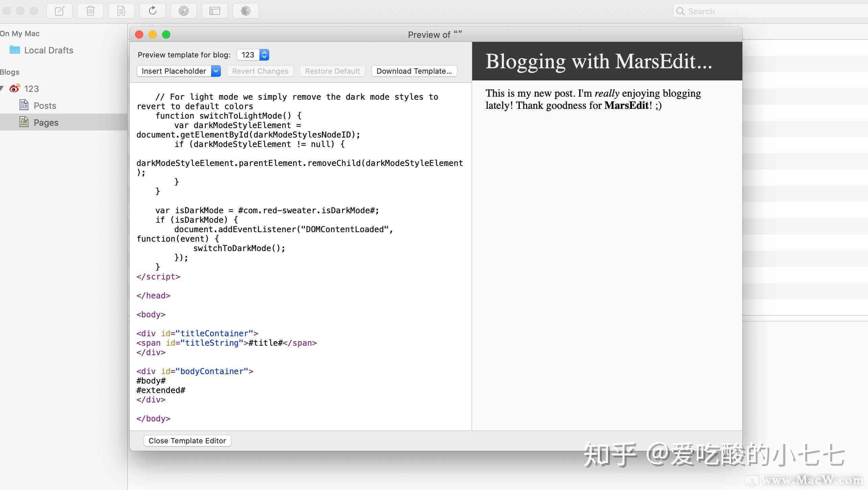The height and width of the screenshot is (490, 868).
Task: Click the #body# placeholder line
Action: click(151, 381)
